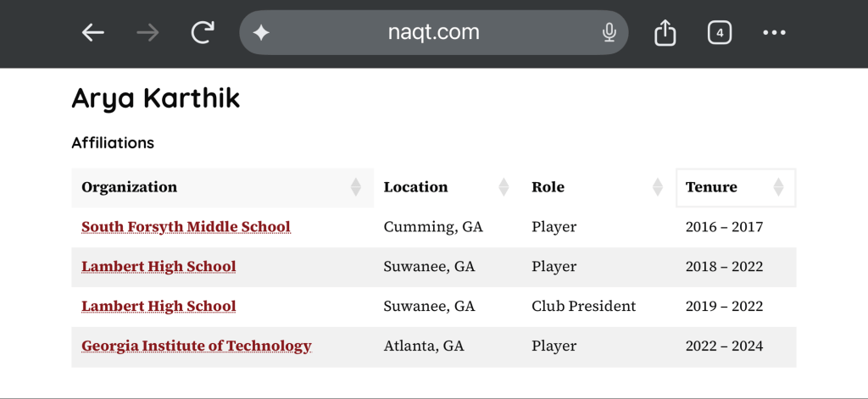
Task: Open Lambert High School Player row link
Action: click(159, 267)
